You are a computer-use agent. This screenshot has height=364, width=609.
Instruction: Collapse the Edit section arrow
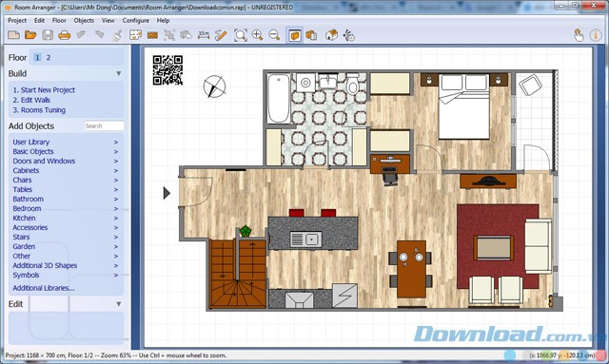tap(118, 304)
